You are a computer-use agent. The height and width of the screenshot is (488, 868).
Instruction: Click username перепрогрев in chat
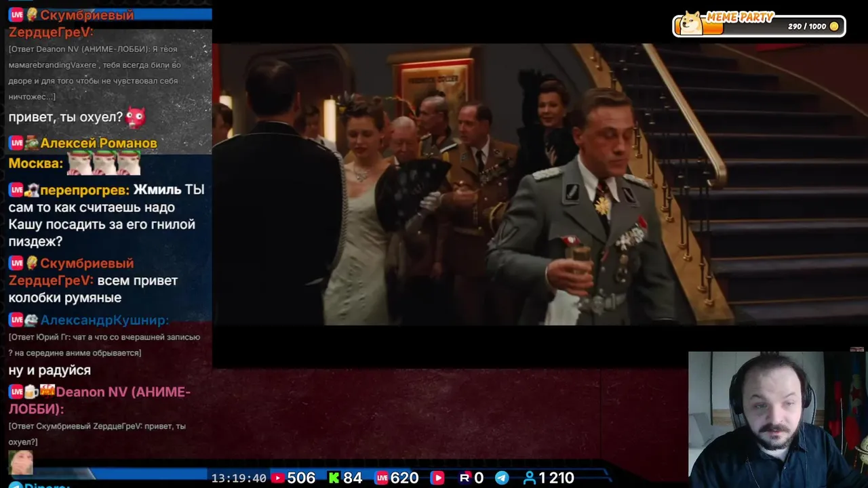pos(84,190)
